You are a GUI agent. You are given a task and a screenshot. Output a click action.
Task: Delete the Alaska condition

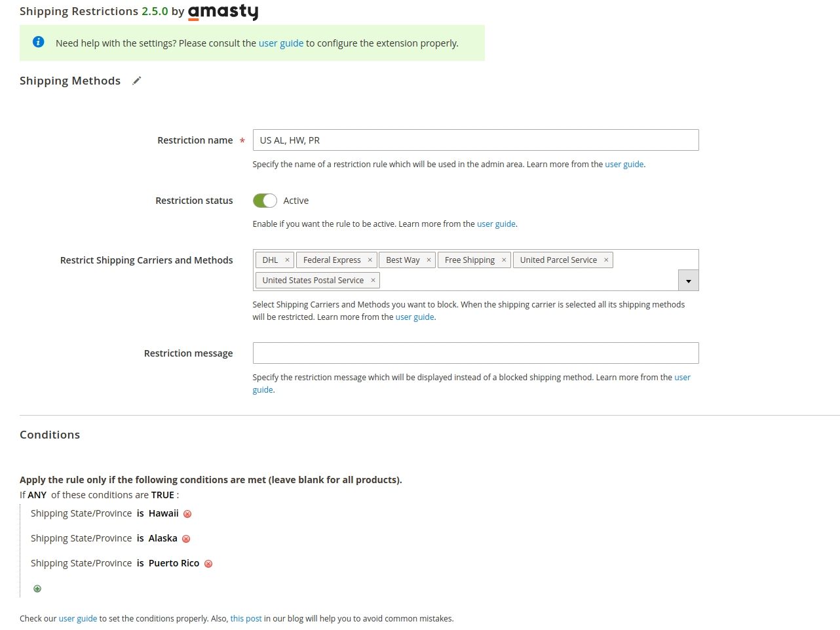tap(186, 539)
